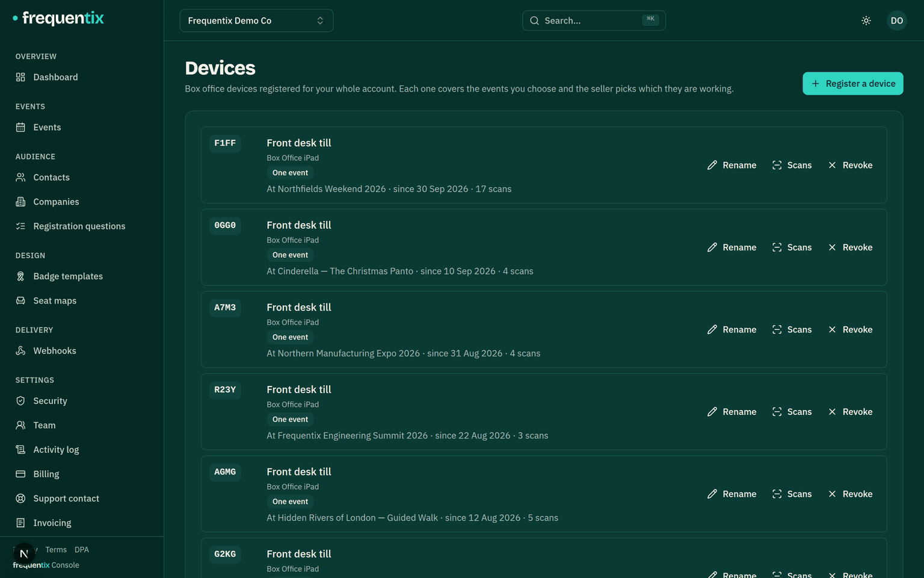Open Badge templates page
This screenshot has width=924, height=578.
pyautogui.click(x=82, y=276)
